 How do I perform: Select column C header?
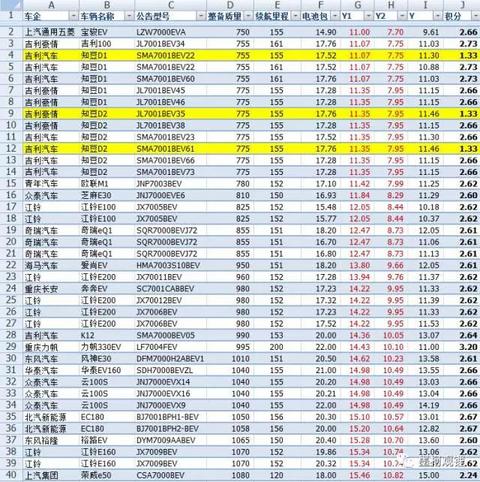point(171,5)
